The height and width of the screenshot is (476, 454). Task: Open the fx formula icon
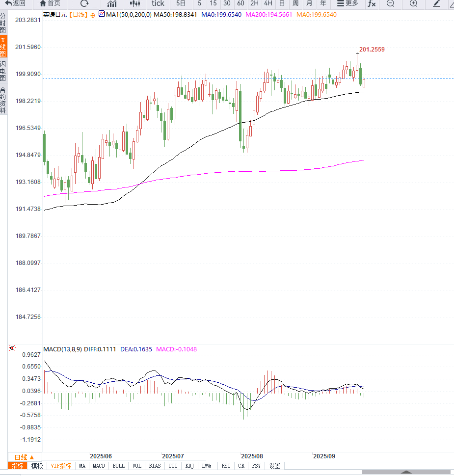(x=372, y=3)
